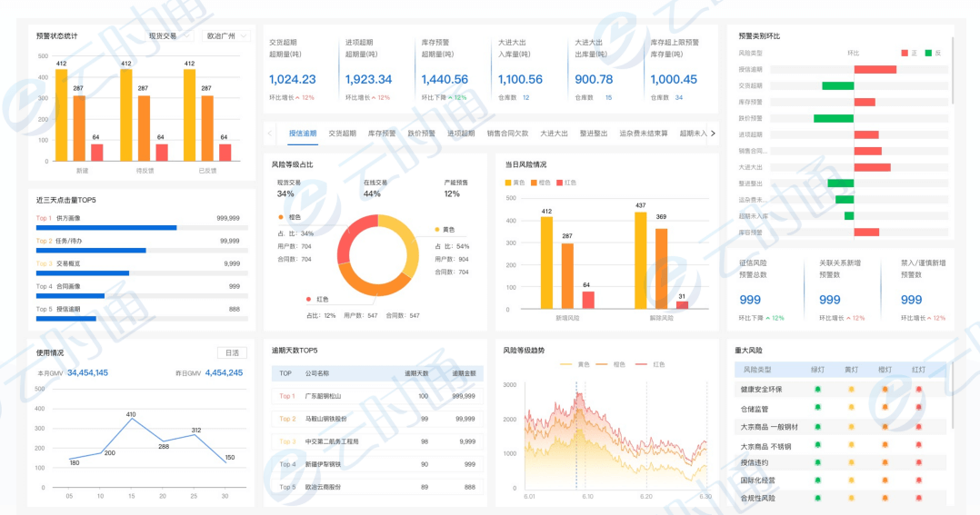Viewport: 980px width, 515px height.
Task: Click the red bell for 国际化经营
Action: click(918, 480)
